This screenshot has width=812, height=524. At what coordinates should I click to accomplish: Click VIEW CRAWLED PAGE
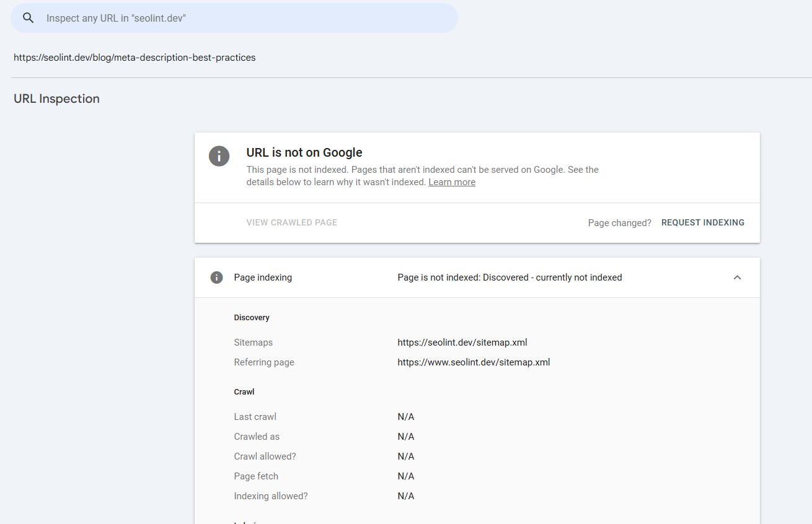point(291,222)
